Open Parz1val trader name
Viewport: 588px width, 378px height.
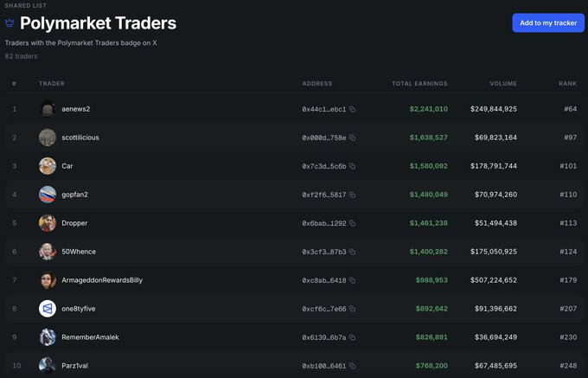click(74, 366)
